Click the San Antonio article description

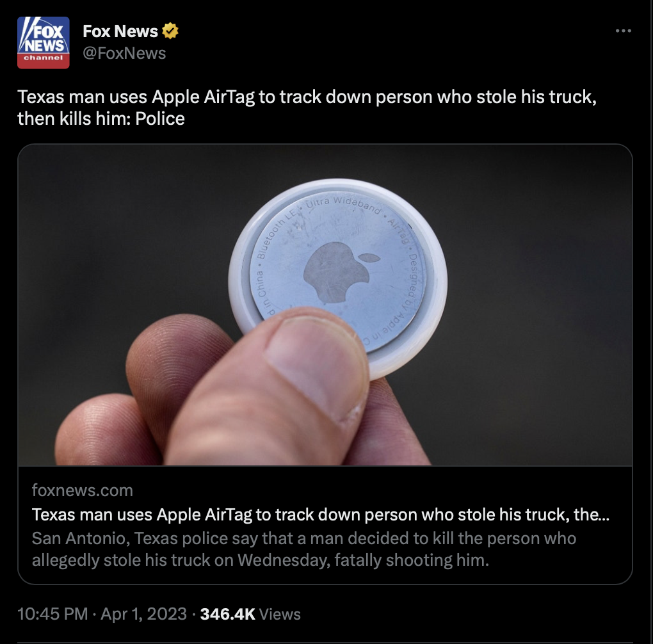pos(304,549)
